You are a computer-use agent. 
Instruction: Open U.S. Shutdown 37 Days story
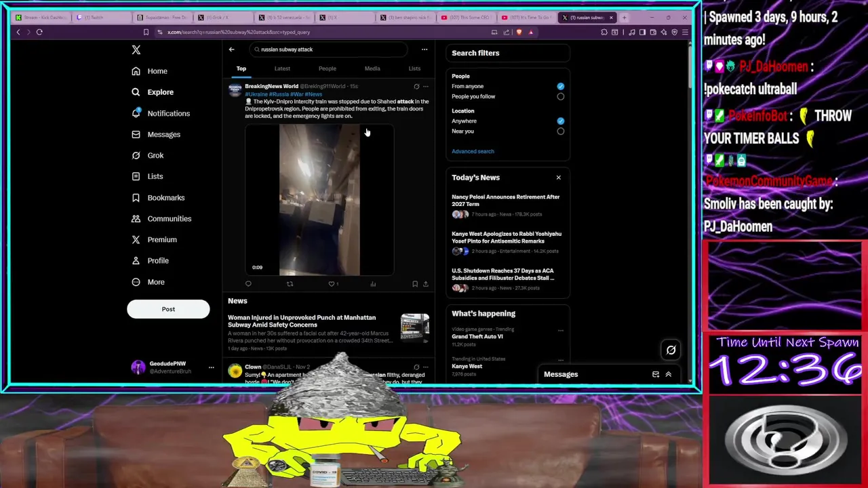click(x=503, y=274)
